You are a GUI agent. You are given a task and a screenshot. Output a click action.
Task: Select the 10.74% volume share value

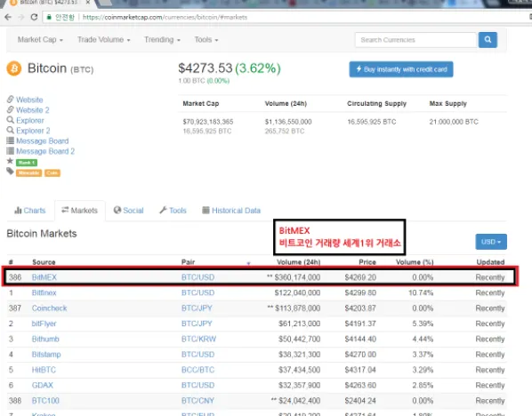[x=421, y=292]
